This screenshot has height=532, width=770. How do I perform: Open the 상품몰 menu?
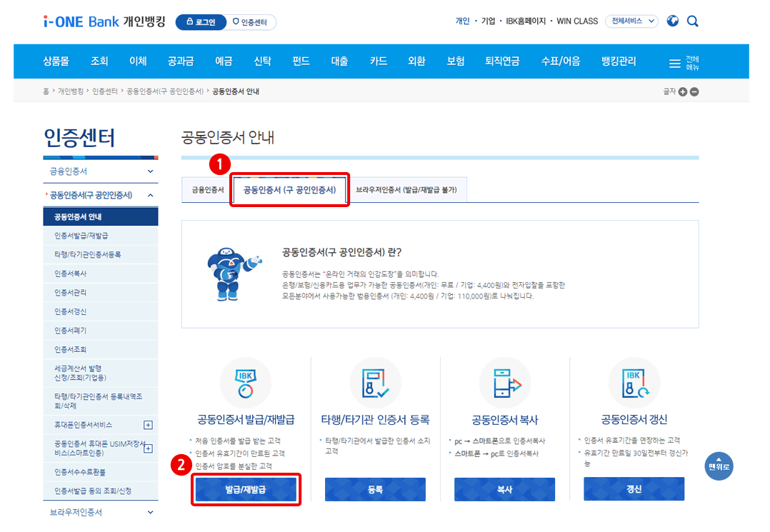point(56,61)
